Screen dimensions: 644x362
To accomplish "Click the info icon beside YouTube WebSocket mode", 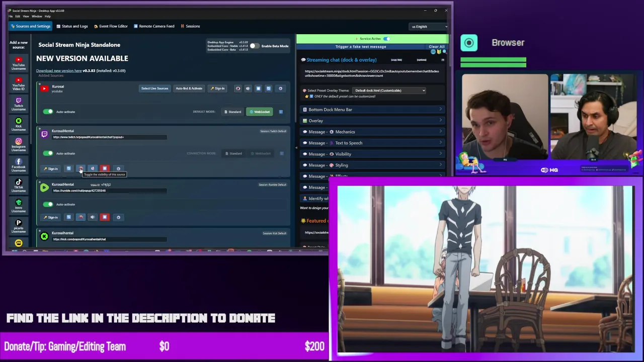I will click(x=281, y=112).
